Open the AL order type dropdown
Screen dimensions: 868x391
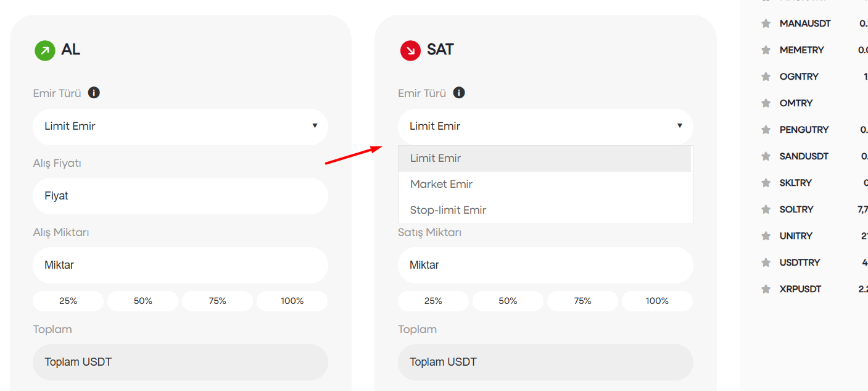coord(180,126)
